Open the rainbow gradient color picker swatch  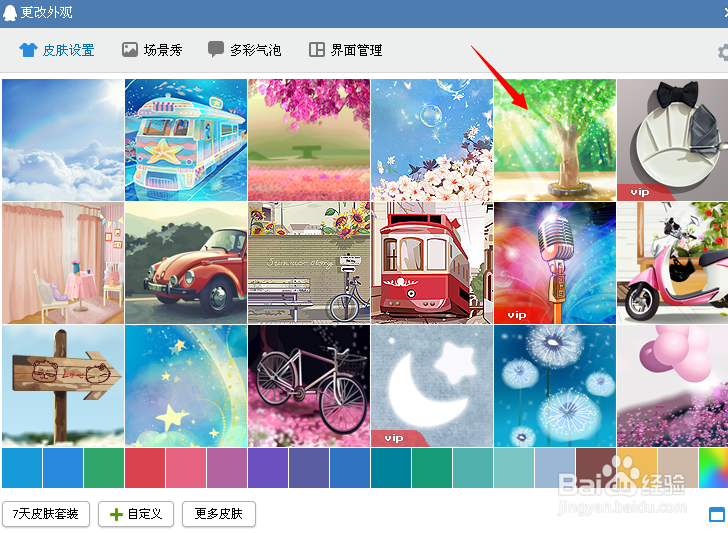[x=713, y=468]
